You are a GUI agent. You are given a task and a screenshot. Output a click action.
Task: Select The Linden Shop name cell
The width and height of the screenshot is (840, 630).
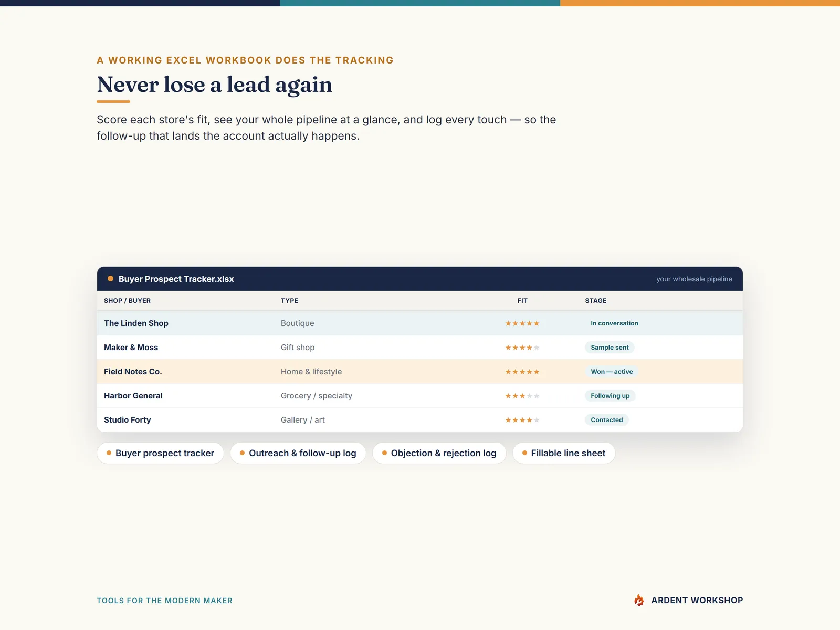coord(136,323)
